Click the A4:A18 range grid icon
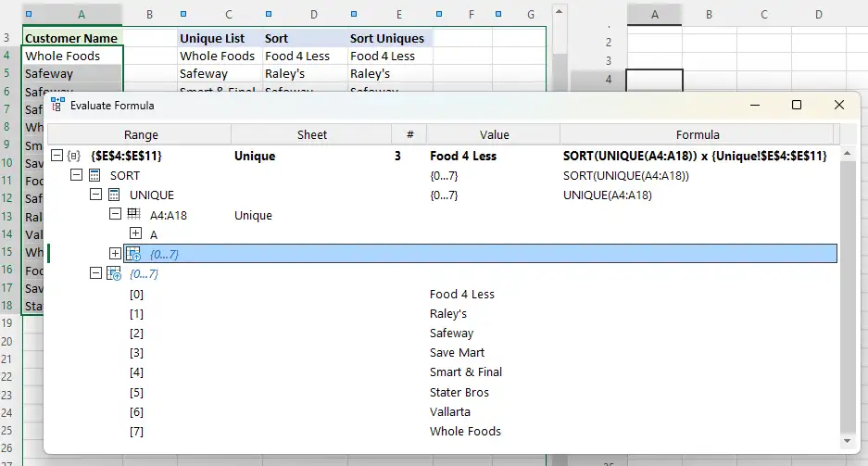The height and width of the screenshot is (466, 868). tap(133, 214)
